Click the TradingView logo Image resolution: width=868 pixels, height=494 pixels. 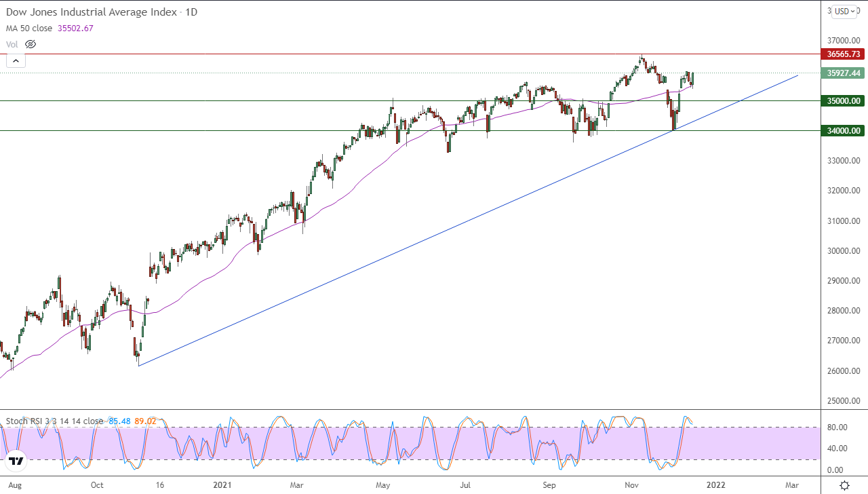pos(16,461)
